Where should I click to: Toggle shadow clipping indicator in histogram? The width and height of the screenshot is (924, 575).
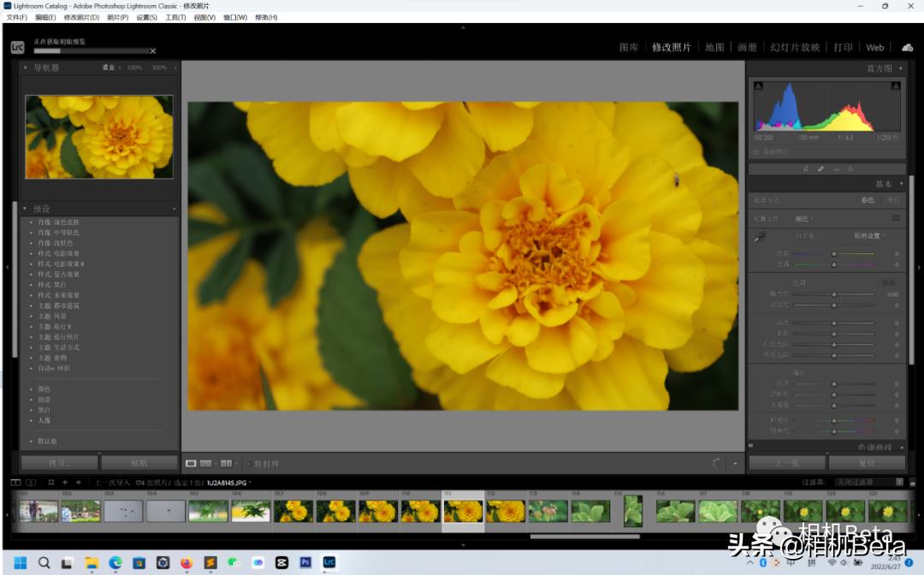point(757,86)
